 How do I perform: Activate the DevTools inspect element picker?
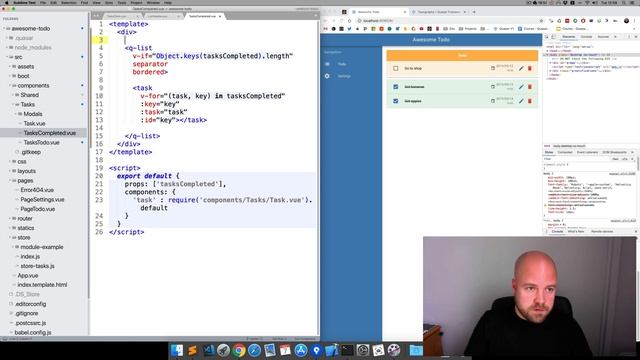[x=547, y=37]
